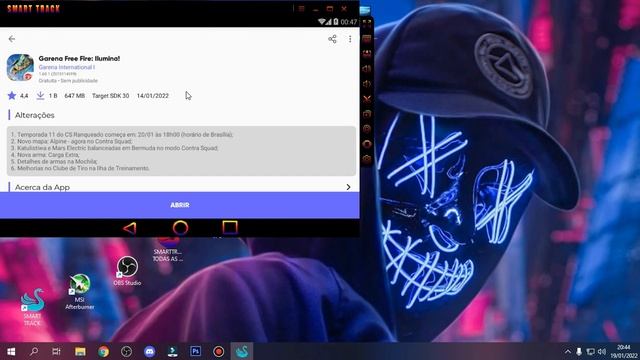Click the Garena Free Fire: Ilumina! title
Image resolution: width=640 pixels, height=360 pixels.
(x=79, y=58)
